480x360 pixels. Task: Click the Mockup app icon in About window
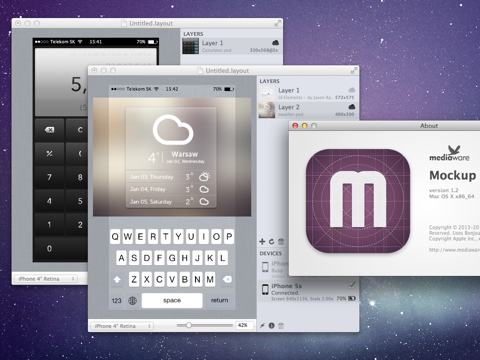click(x=358, y=201)
